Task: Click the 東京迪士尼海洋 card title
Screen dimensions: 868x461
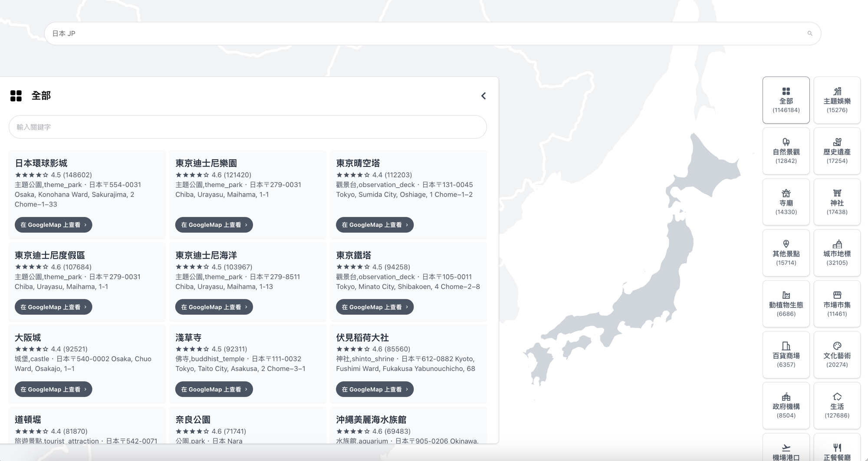Action: coord(206,255)
